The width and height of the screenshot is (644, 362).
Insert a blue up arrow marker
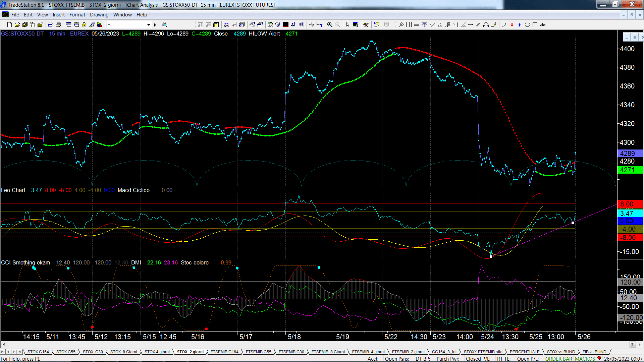(520, 24)
